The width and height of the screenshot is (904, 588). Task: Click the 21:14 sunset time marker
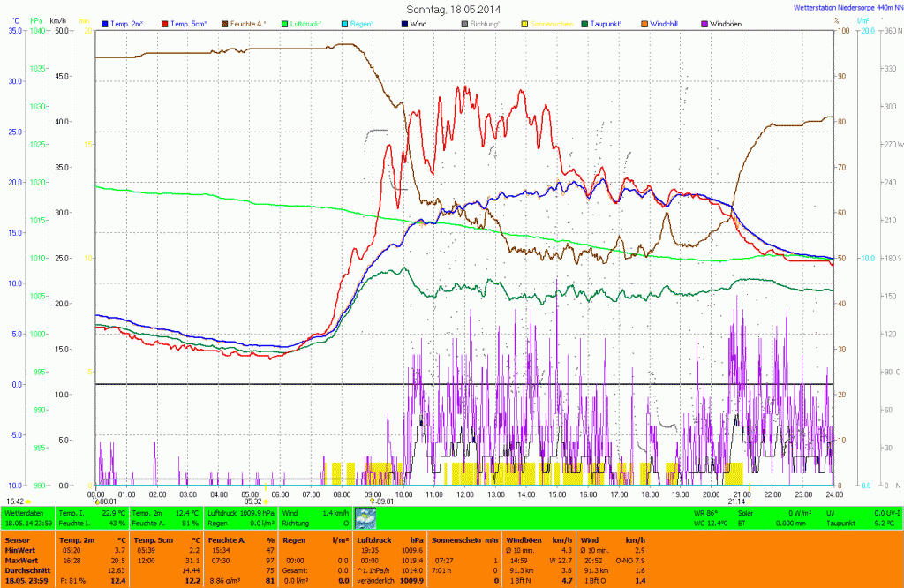736,501
